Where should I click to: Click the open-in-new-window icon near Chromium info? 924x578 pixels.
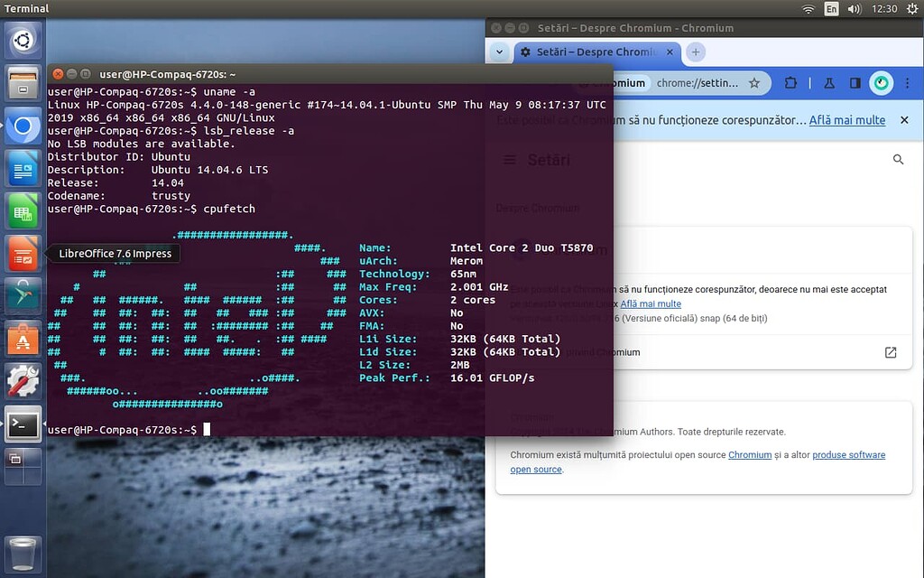pos(891,352)
